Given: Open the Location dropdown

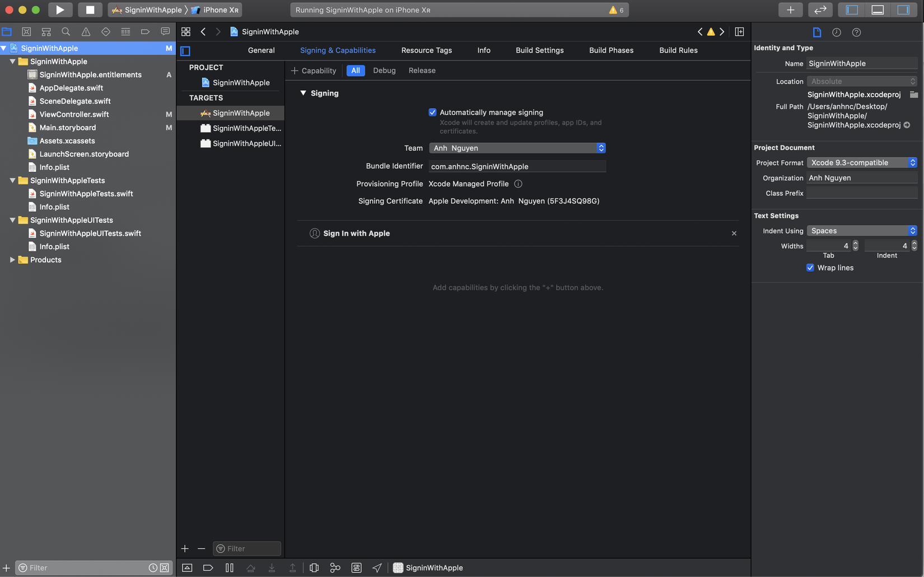Looking at the screenshot, I should pos(862,82).
